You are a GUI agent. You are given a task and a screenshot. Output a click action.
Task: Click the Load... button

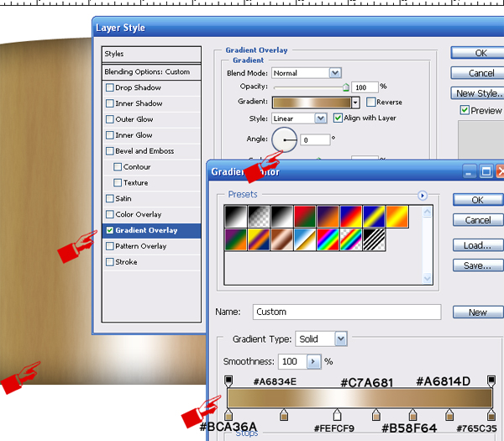(x=478, y=245)
